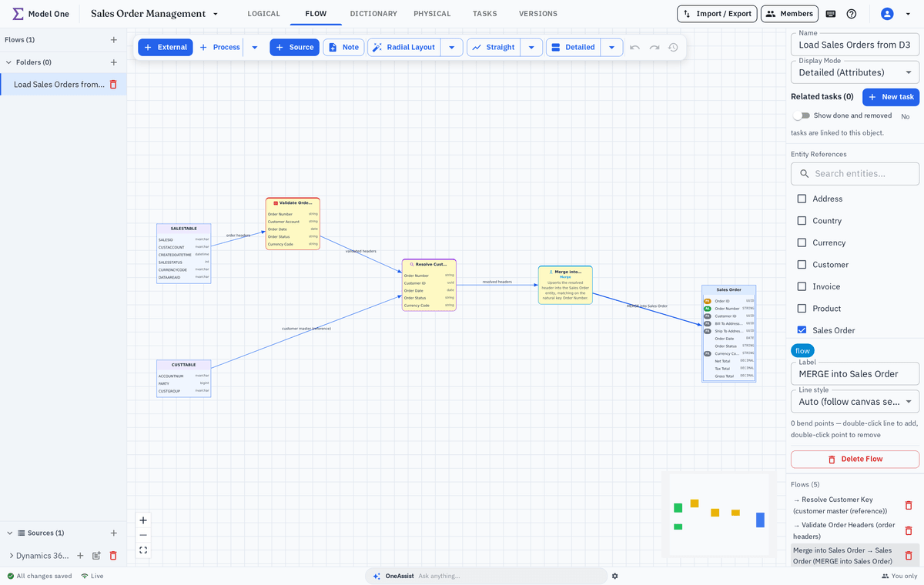This screenshot has height=585, width=924.
Task: Click the keyboard shortcuts icon
Action: [x=831, y=14]
